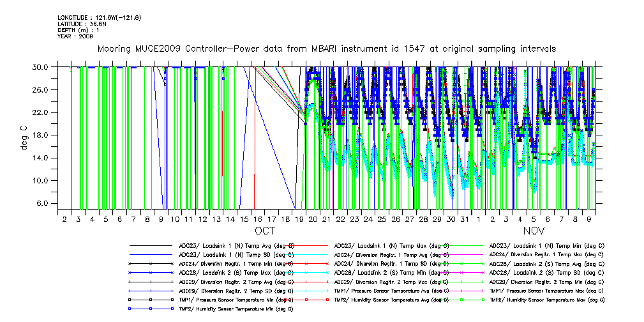Click the OCT month label on x-axis
Screen dimensions: 644x322
(265, 230)
